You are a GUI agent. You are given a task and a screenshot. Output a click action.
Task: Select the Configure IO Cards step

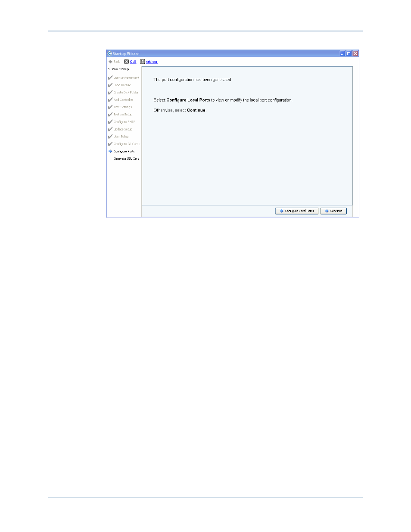point(127,144)
